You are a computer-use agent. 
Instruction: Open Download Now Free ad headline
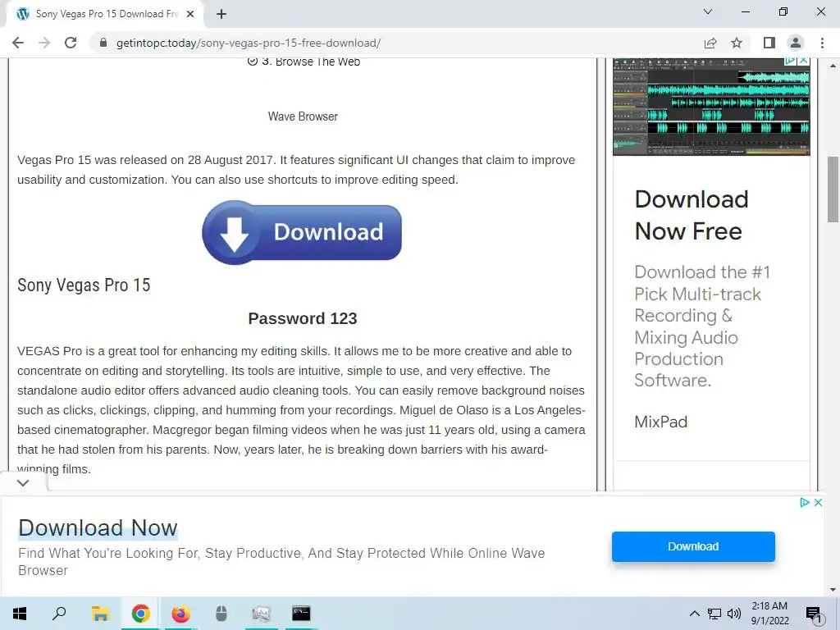(x=691, y=216)
